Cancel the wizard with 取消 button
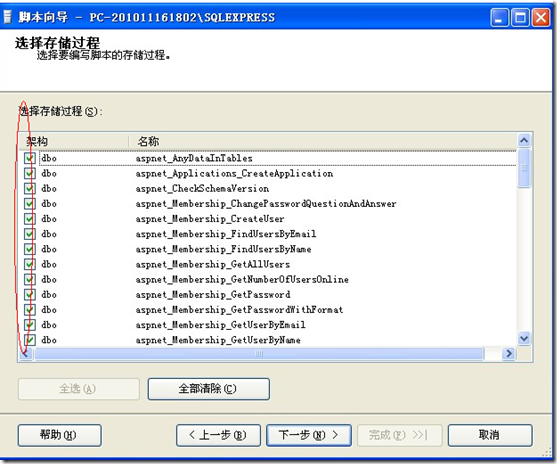The height and width of the screenshot is (464, 557). point(490,435)
